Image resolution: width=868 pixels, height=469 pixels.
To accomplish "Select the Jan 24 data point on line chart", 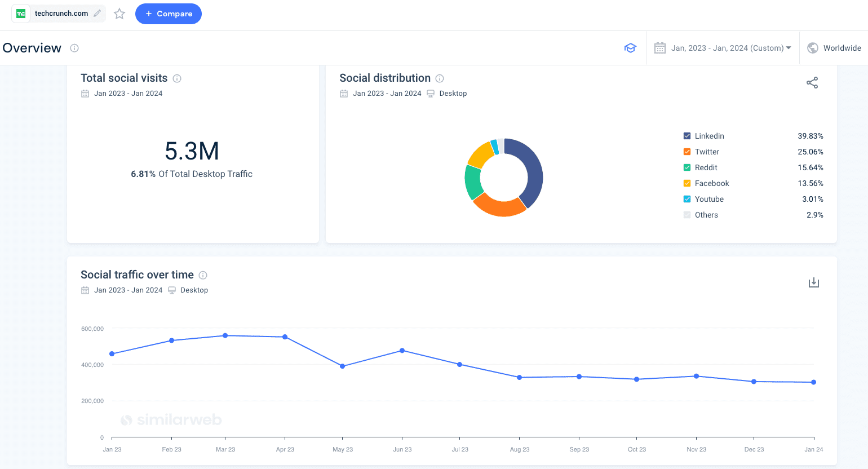I will [x=813, y=382].
